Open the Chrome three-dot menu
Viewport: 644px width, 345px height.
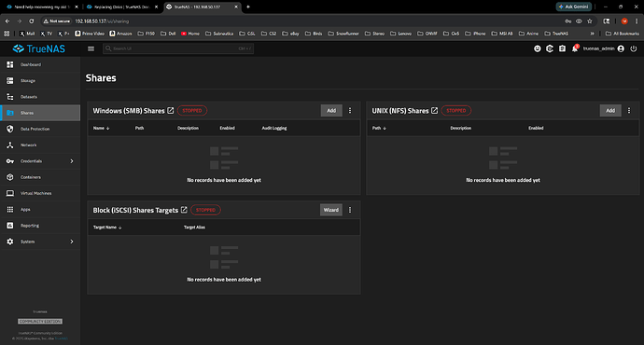tap(637, 21)
